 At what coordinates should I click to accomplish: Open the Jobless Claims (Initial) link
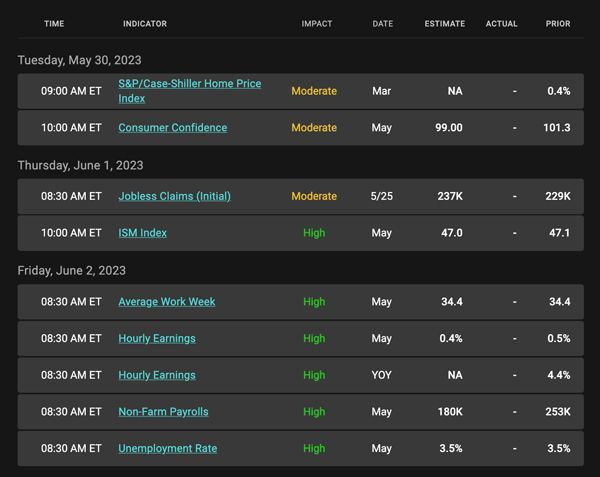[174, 196]
